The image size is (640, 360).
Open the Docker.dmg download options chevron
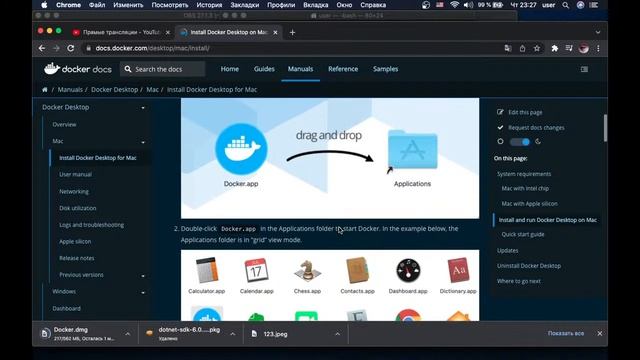(127, 334)
